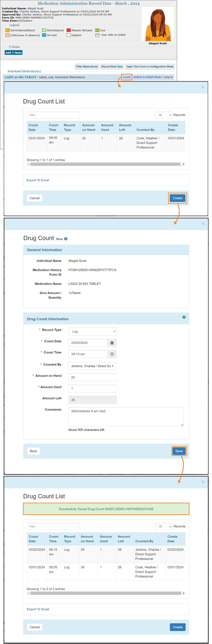Click the orange Administered(New) legend swatch
Screen dimensions: 212x644
click(x=8, y=30)
